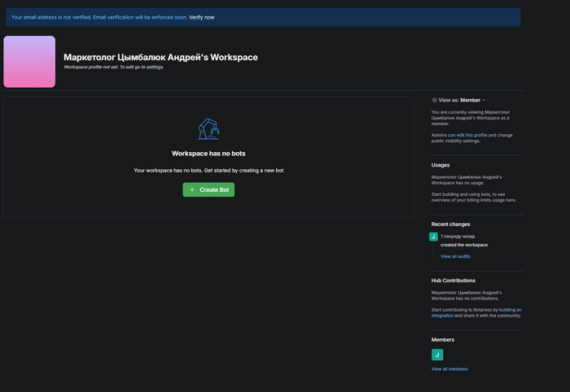Click the chevron next to Member

[x=484, y=100]
